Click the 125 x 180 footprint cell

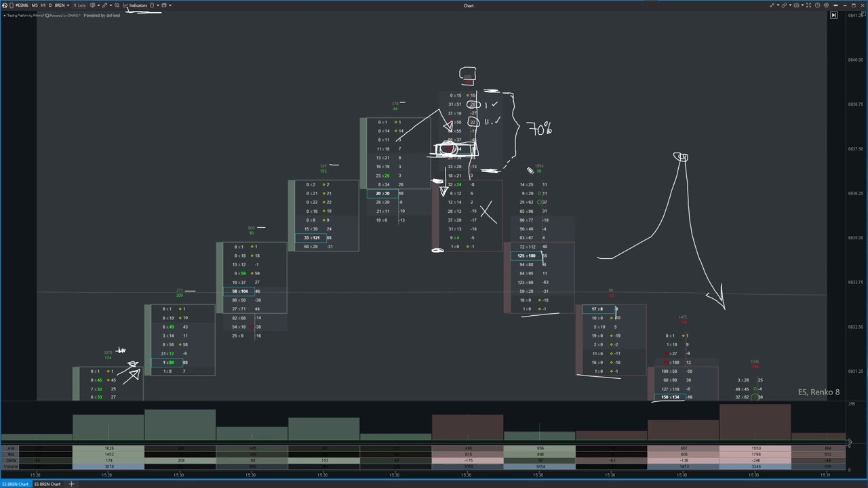[526, 256]
